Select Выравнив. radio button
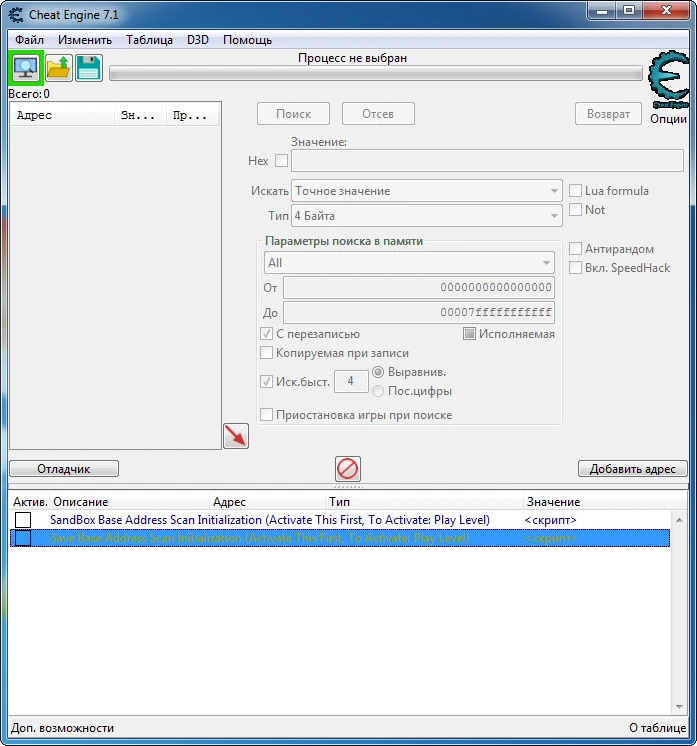 pyautogui.click(x=378, y=372)
